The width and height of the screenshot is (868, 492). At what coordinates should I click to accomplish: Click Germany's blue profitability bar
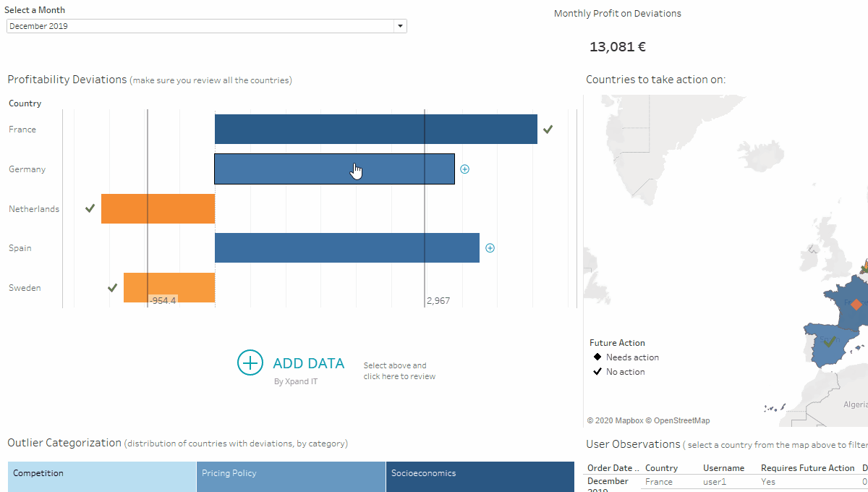point(334,169)
